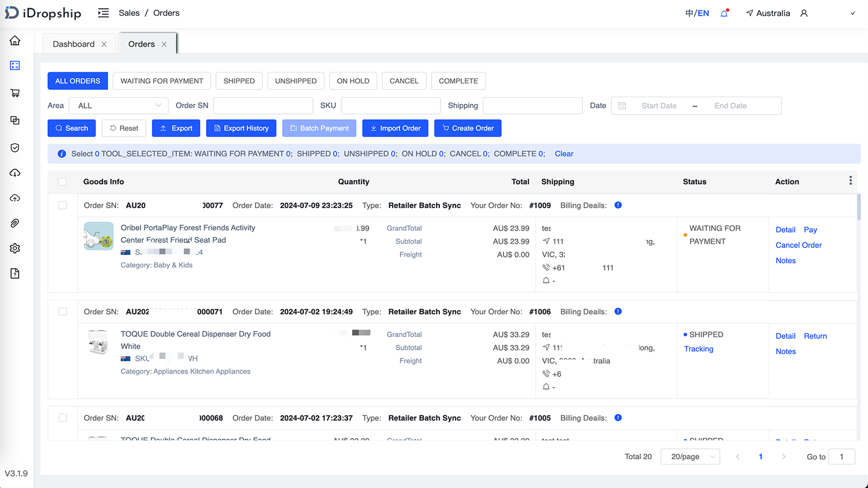Click Cancel Order for order #1009
Viewport: 868px width, 488px height.
[799, 245]
